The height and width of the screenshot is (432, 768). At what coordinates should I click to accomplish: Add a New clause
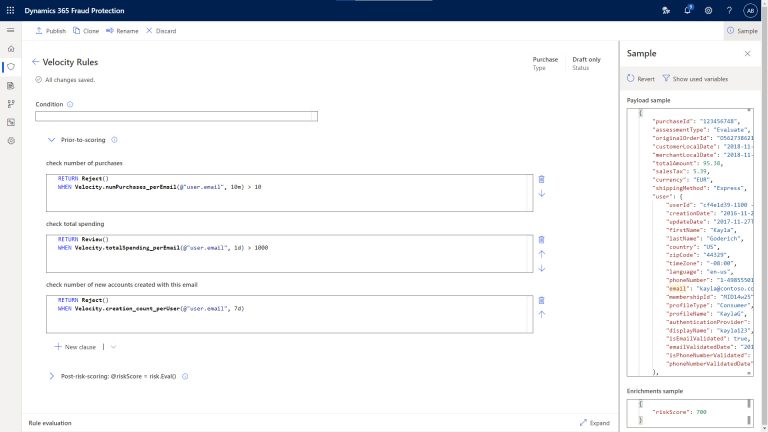75,347
